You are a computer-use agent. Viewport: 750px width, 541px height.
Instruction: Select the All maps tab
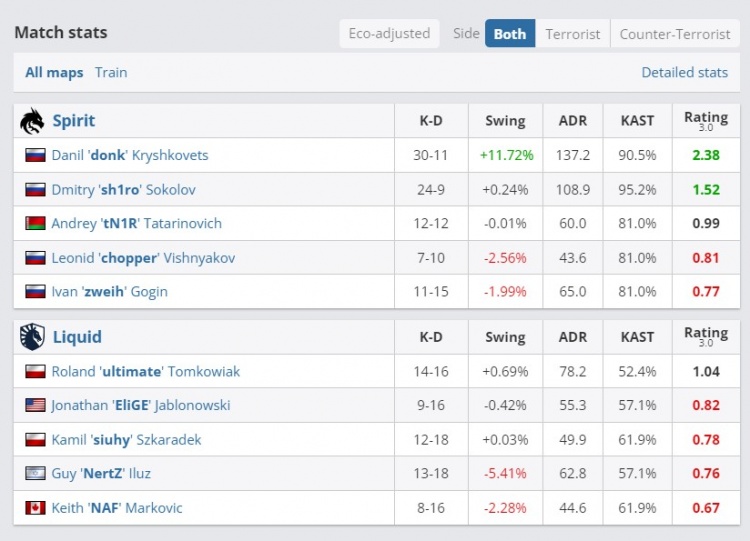tap(54, 73)
